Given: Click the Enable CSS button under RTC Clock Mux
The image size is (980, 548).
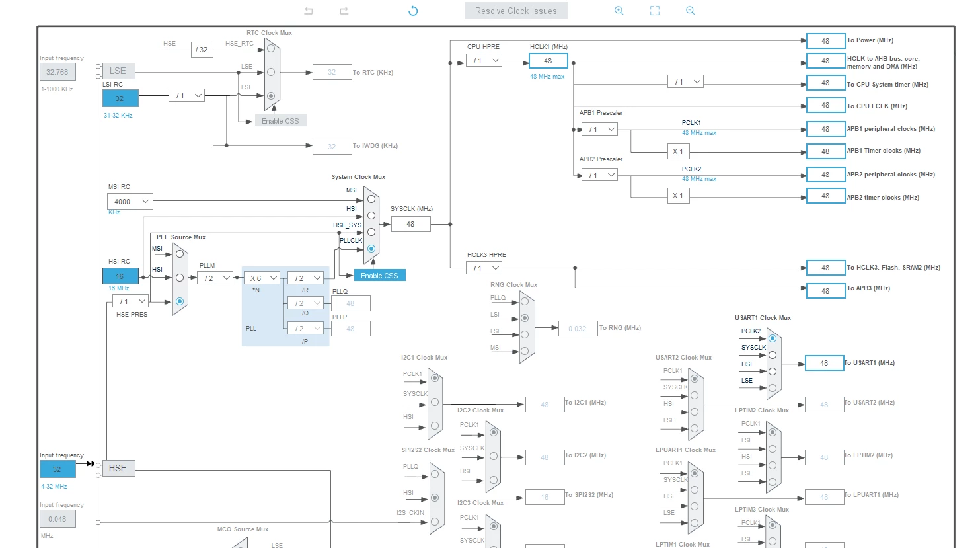Looking at the screenshot, I should [280, 121].
